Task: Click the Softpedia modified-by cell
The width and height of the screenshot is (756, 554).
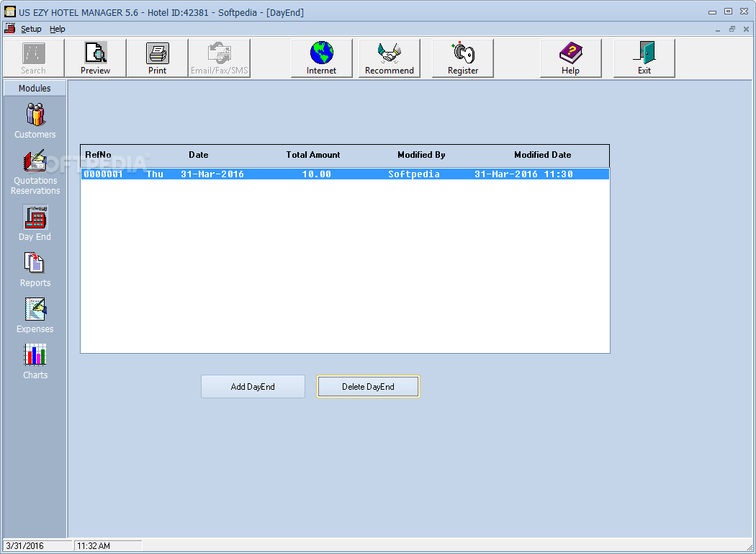Action: 414,174
